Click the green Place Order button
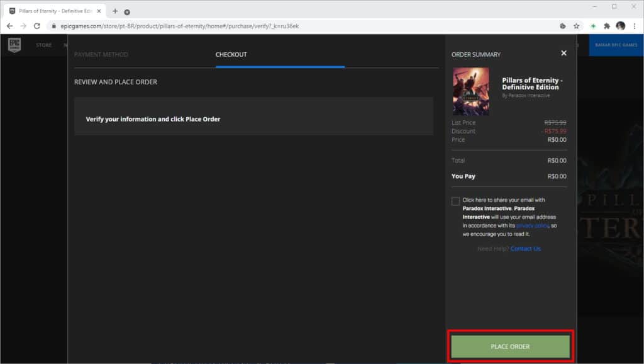Image resolution: width=644 pixels, height=364 pixels. (x=510, y=346)
